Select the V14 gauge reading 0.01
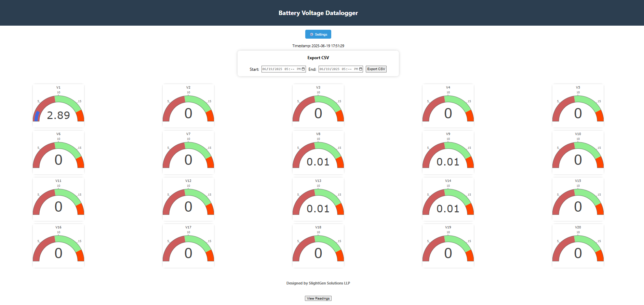Screen dimensions: 644x305 (448, 199)
